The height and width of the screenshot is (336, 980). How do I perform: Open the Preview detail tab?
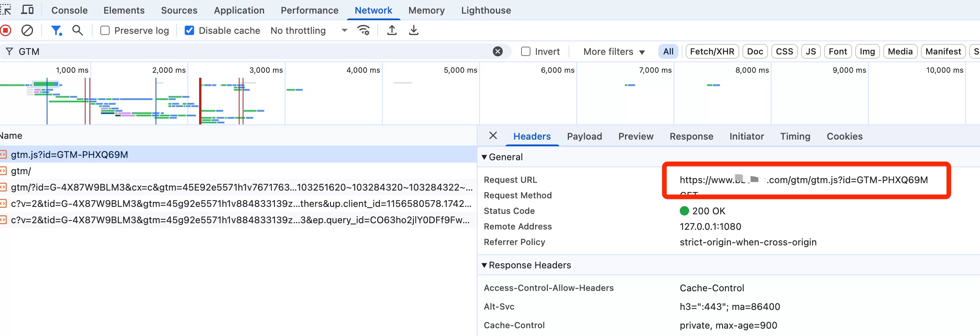pyautogui.click(x=636, y=136)
